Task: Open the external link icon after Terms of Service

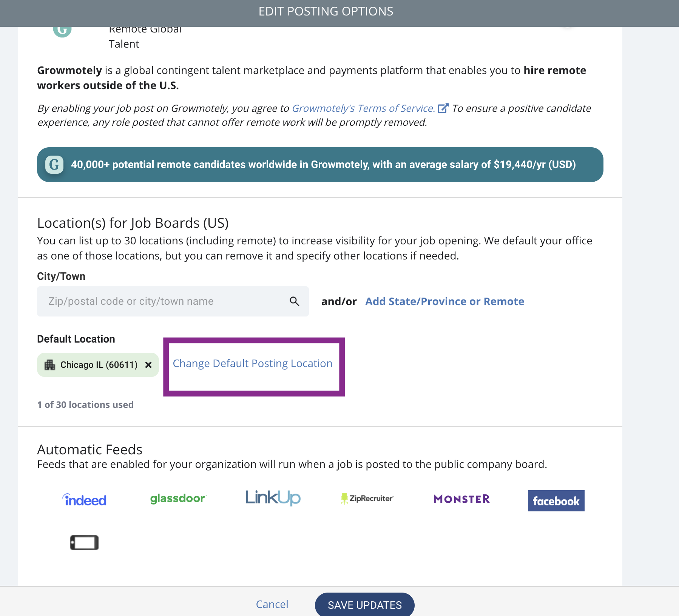Action: (x=443, y=108)
